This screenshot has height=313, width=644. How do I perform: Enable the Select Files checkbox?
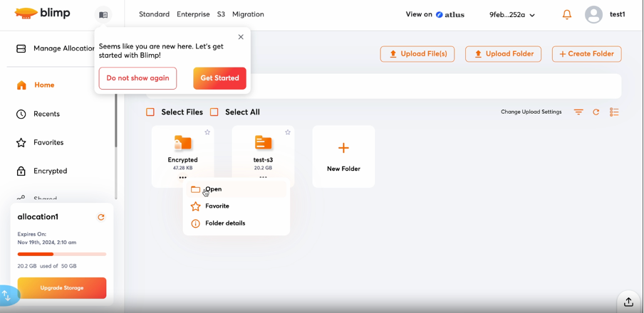point(150,112)
